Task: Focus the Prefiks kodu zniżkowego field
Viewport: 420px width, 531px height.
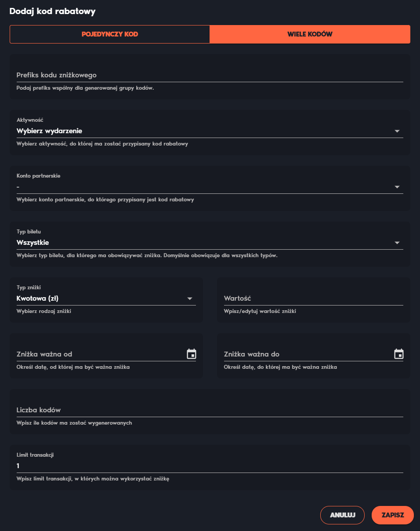Action: point(210,75)
